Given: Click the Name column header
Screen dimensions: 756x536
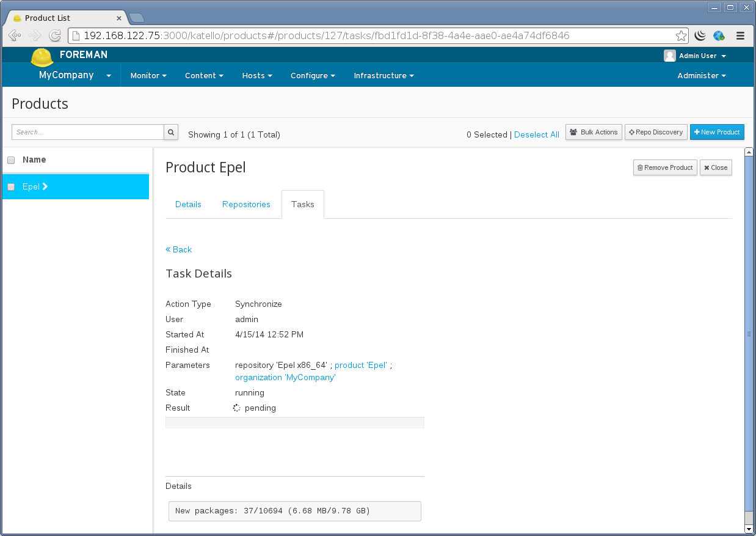Looking at the screenshot, I should tap(34, 160).
